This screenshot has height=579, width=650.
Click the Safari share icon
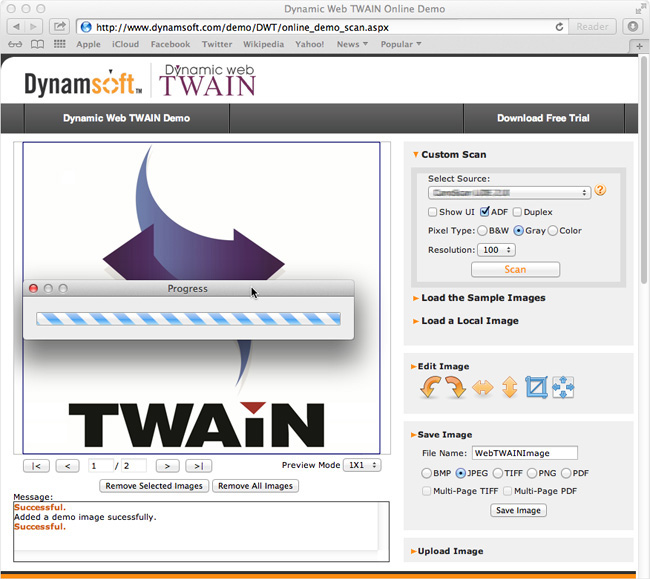[x=60, y=26]
